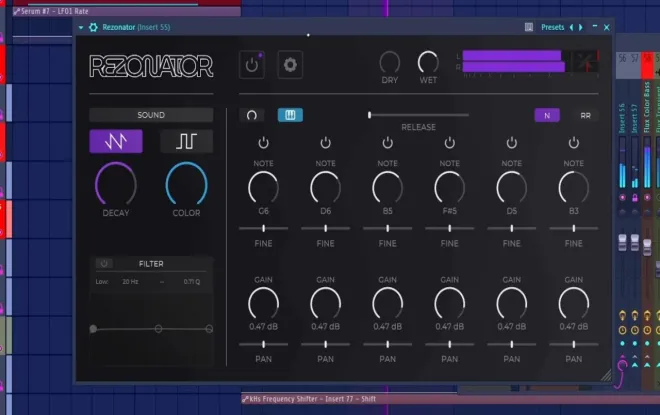Click the preset browser icon beside Presets
Screen dimensions: 660x415
click(529, 27)
